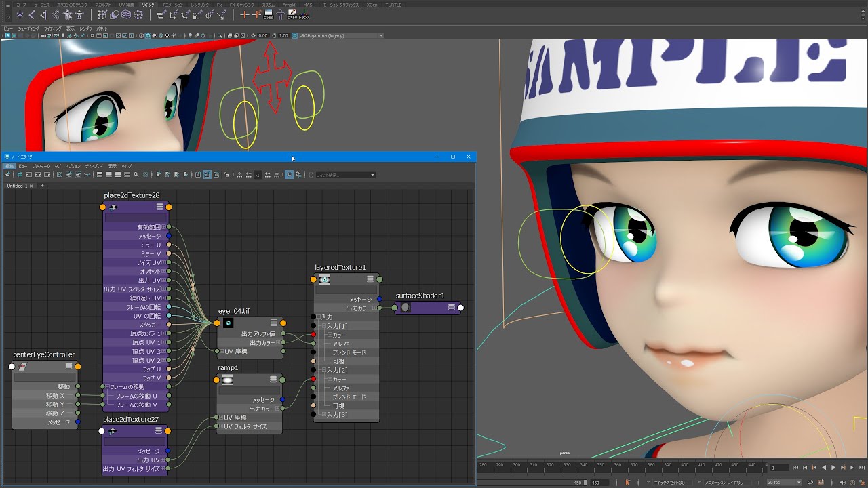Expand 入力[3] in layeredTexture1

point(325,414)
